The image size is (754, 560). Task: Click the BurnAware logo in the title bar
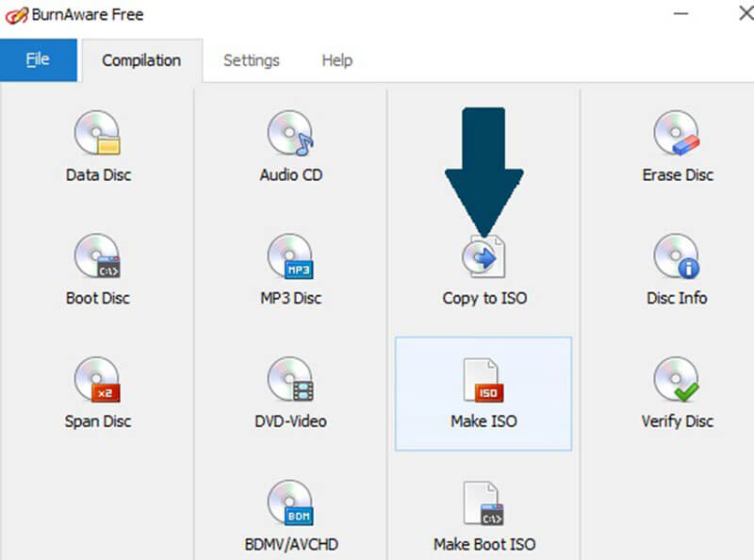pos(13,14)
